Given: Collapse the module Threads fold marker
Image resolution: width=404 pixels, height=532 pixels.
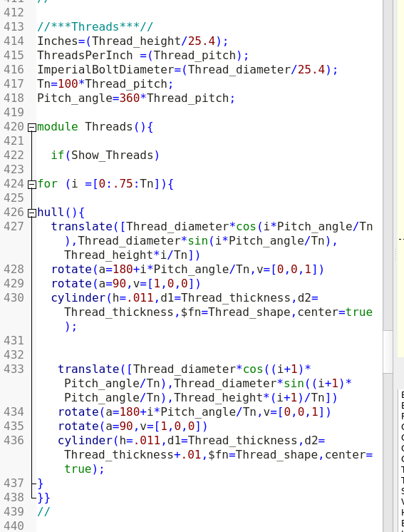Looking at the screenshot, I should 32,128.
